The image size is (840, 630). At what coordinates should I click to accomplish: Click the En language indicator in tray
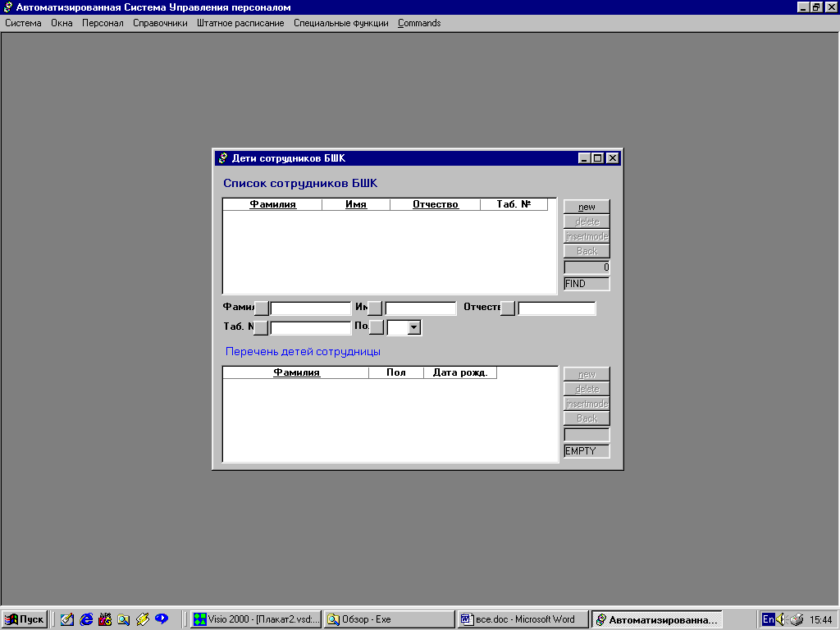(x=768, y=619)
